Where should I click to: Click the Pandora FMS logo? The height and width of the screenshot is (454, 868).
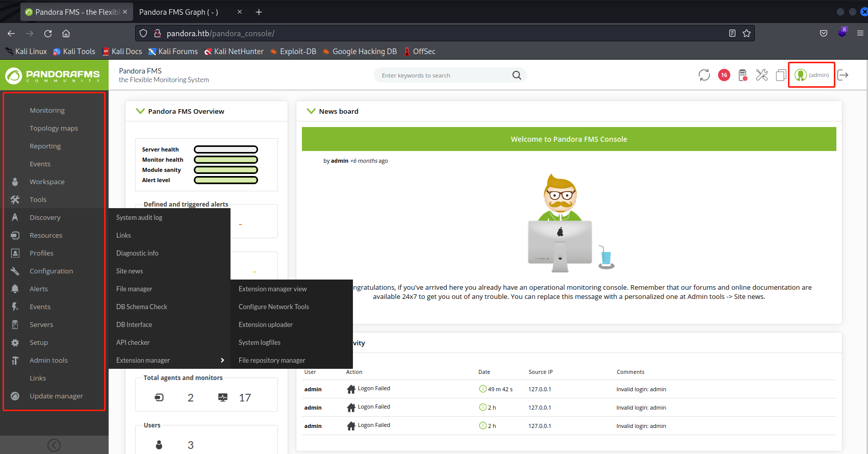[53, 75]
